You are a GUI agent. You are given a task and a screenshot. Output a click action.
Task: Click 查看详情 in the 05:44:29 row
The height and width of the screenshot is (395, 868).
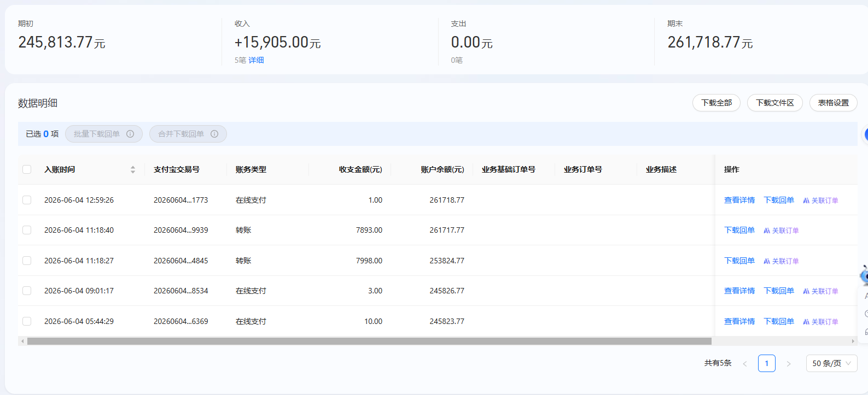(739, 321)
